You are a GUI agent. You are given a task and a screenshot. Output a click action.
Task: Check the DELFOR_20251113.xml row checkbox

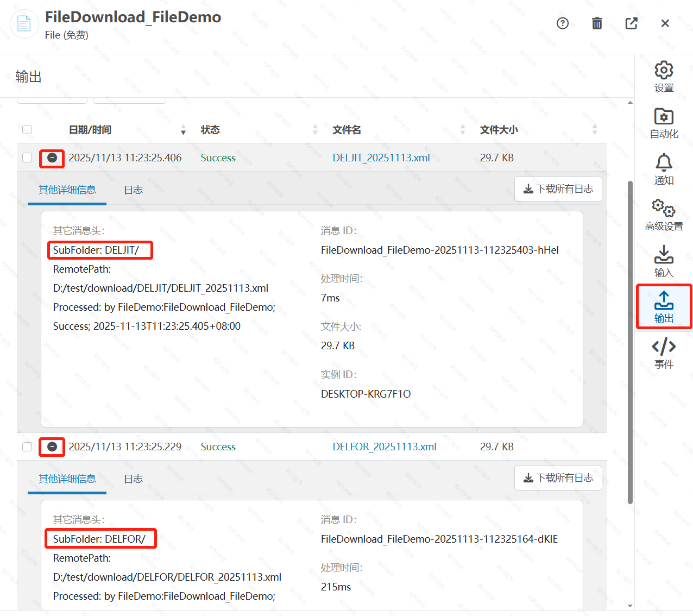click(x=27, y=447)
